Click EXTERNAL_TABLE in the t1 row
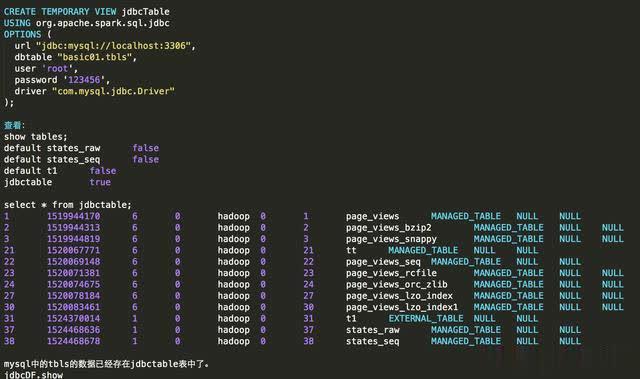Screen dimensions: 640x379 [x=426, y=319]
